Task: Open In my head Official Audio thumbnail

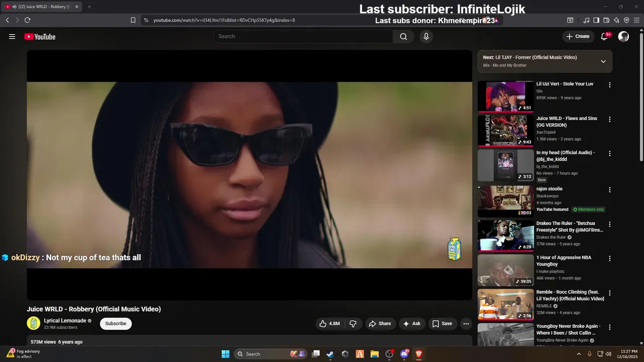Action: pos(506,165)
